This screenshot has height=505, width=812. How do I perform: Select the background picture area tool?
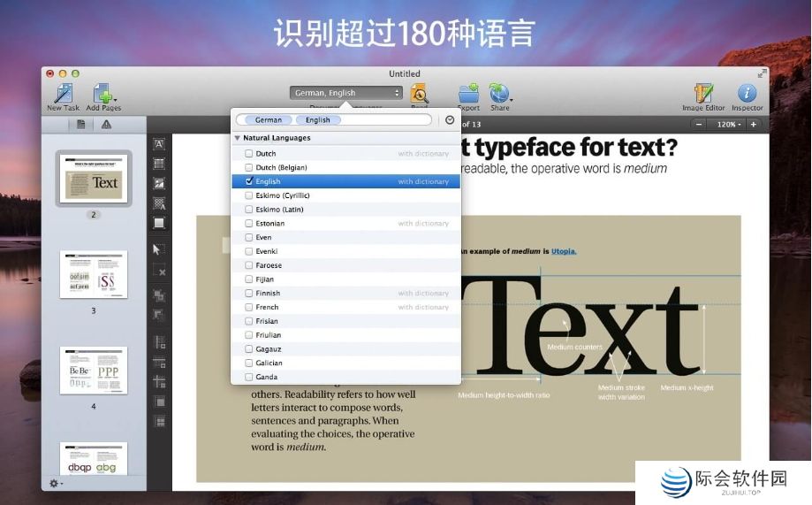click(159, 203)
